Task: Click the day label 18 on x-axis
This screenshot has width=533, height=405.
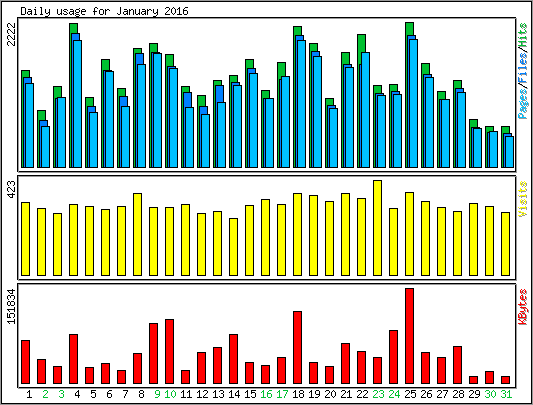Action: point(298,394)
